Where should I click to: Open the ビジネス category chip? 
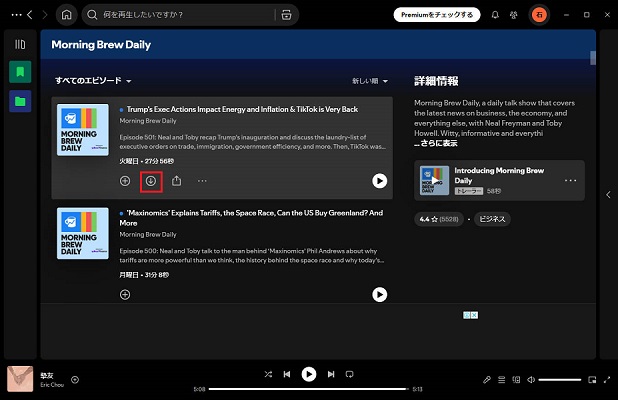[x=492, y=219]
